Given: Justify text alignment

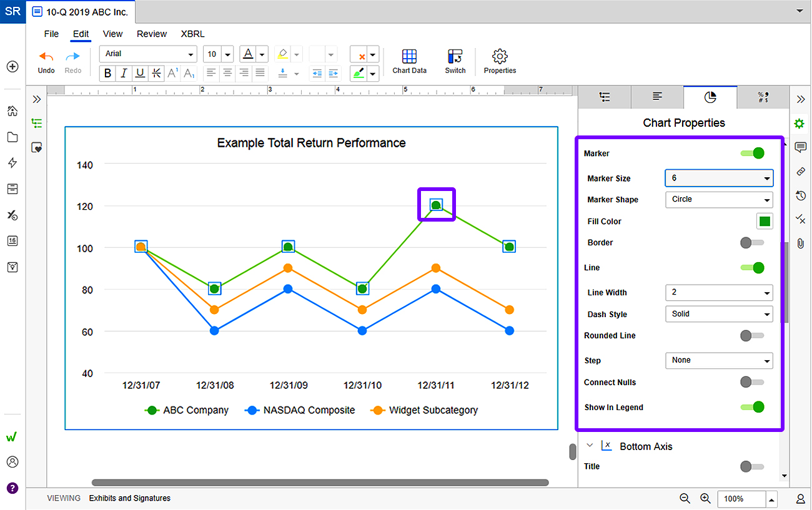Looking at the screenshot, I should 260,73.
